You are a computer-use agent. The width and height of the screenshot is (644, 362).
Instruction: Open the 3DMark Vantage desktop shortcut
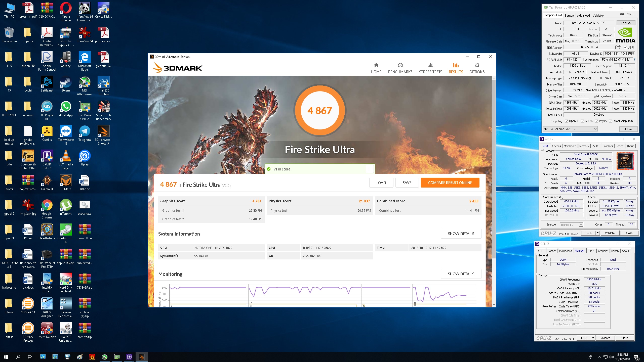(28, 333)
